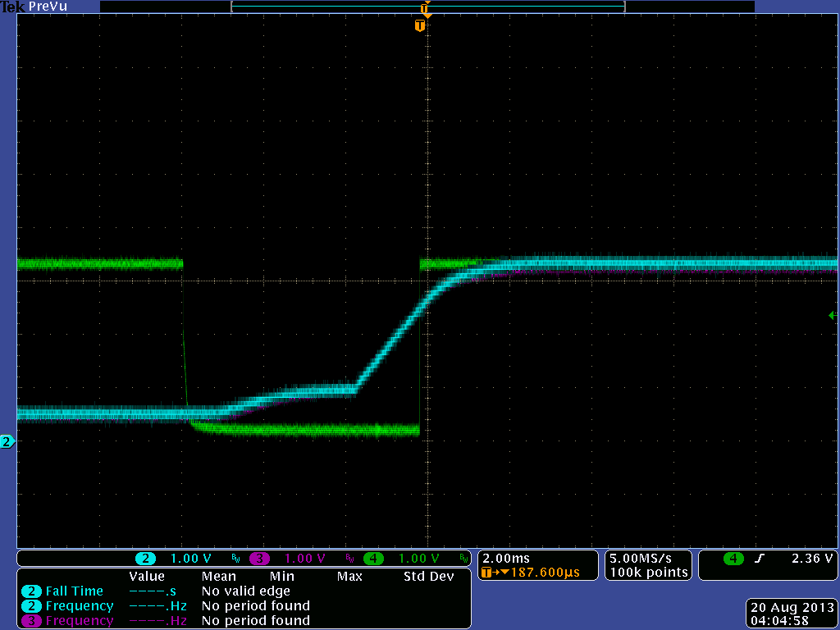This screenshot has height=630, width=840.
Task: Click the 2.00ms horizontal timebase readout
Action: [x=505, y=559]
